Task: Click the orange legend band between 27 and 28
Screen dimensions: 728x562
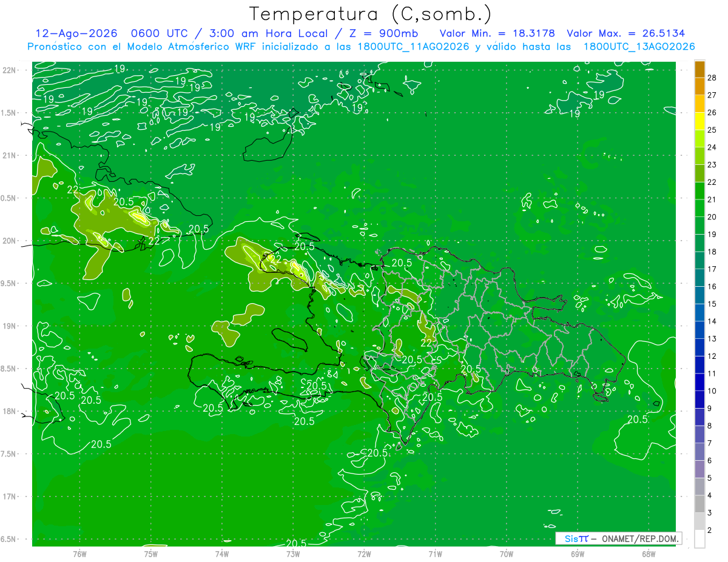Action: coord(699,86)
